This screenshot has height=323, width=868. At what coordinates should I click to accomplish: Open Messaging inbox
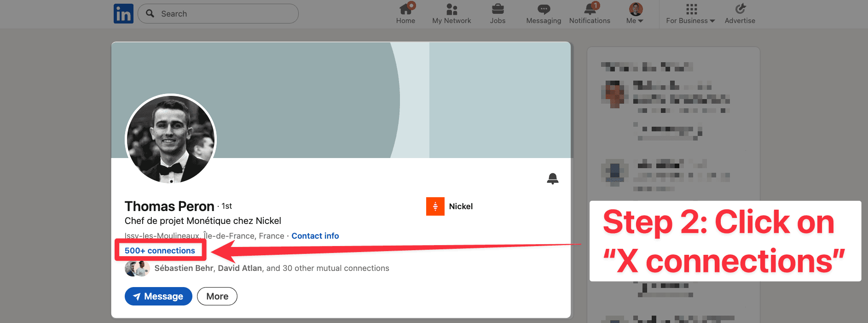point(544,13)
